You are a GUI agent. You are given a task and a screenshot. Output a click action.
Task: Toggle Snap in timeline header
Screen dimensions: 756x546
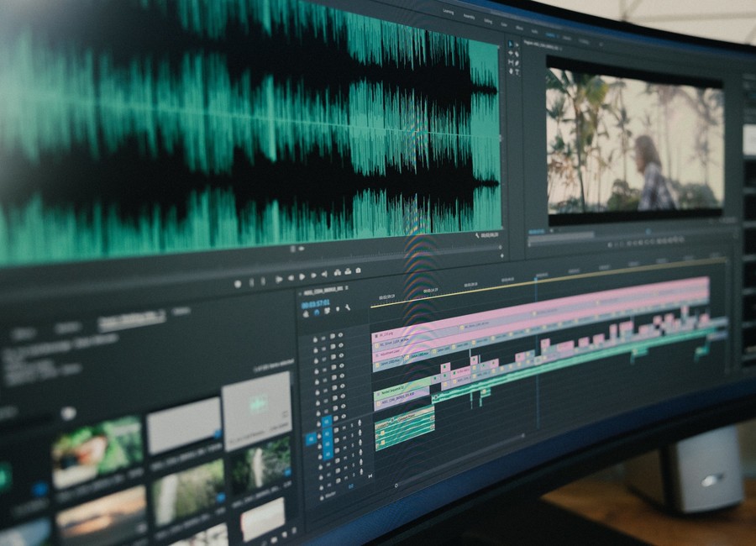317,312
